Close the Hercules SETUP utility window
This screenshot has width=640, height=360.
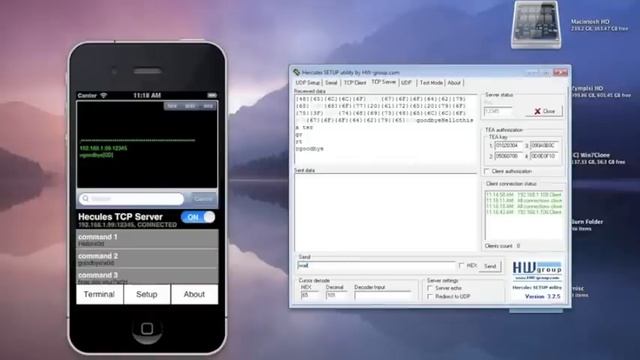click(560, 72)
